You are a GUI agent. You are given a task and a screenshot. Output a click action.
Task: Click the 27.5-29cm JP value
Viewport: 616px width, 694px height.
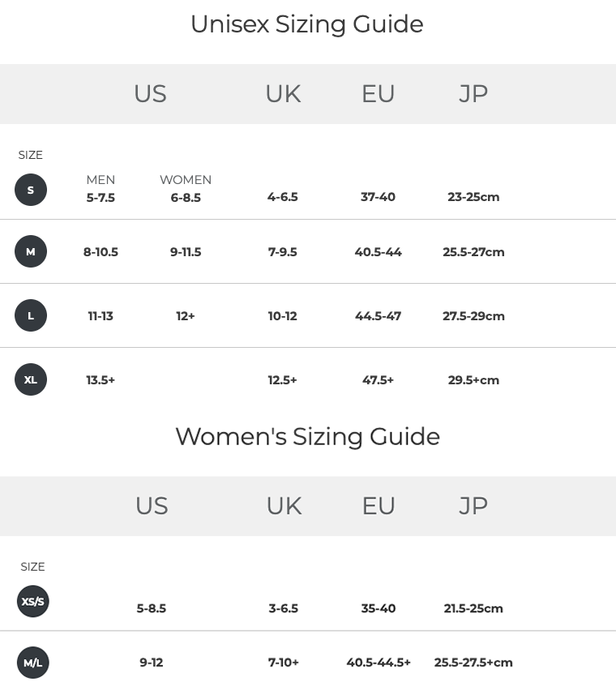pos(473,316)
